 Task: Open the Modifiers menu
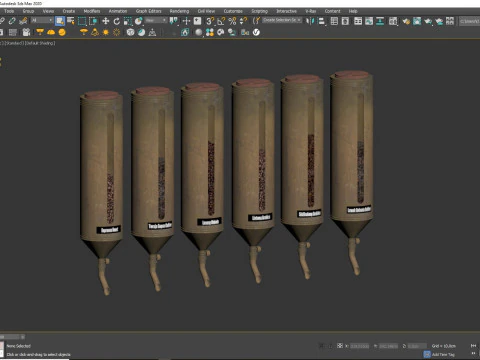[92, 11]
